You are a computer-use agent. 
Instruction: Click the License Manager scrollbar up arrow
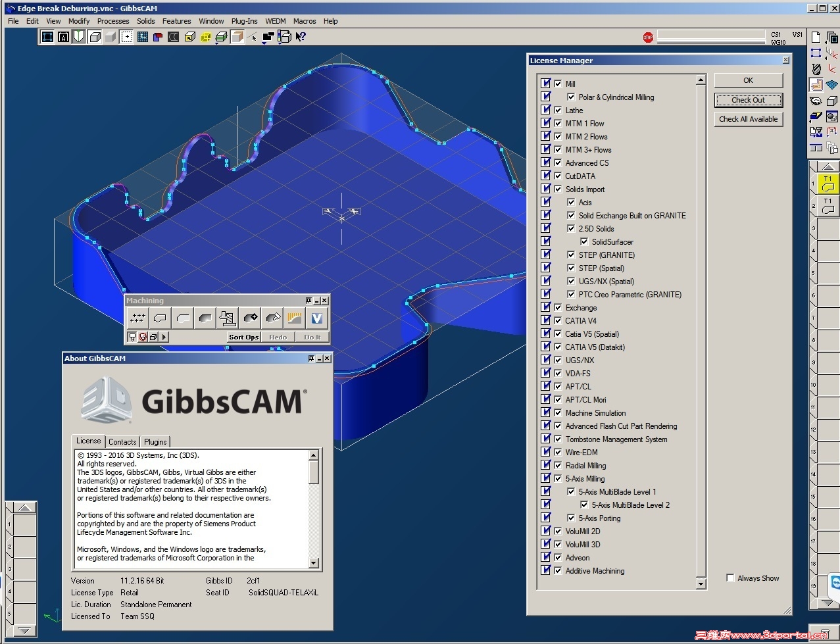click(x=701, y=80)
